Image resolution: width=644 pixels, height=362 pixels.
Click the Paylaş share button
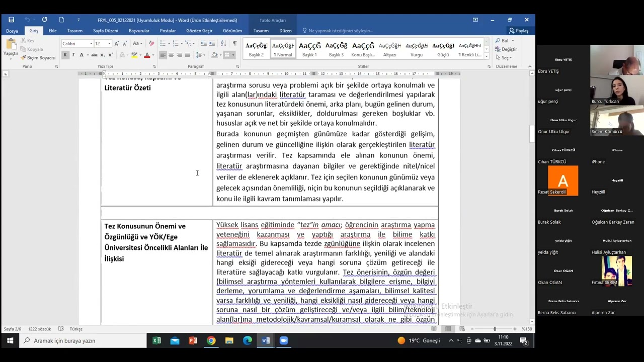pyautogui.click(x=519, y=31)
